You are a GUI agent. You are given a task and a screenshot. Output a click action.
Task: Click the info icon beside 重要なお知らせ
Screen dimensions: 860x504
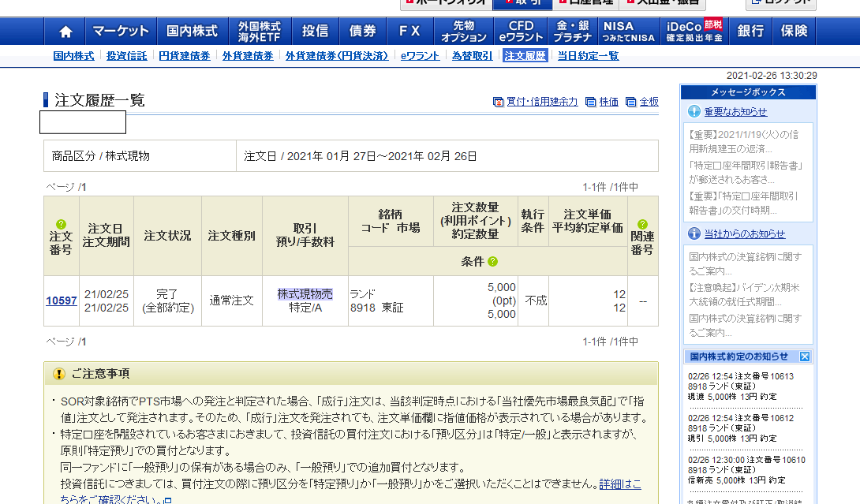tap(694, 110)
